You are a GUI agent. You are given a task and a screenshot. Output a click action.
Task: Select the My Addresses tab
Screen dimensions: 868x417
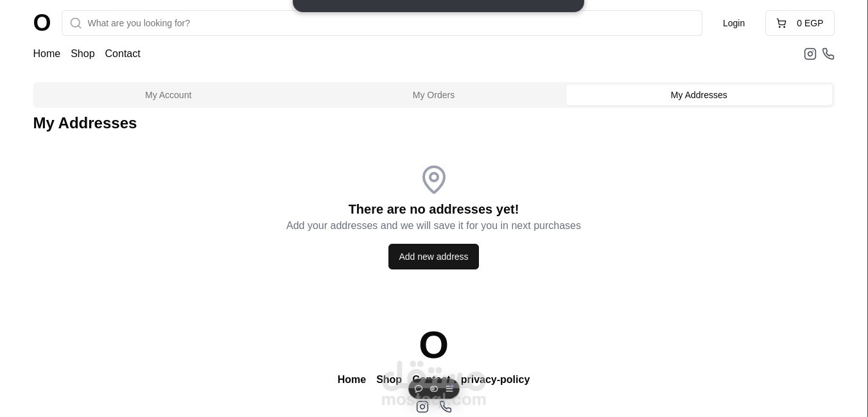coord(699,95)
